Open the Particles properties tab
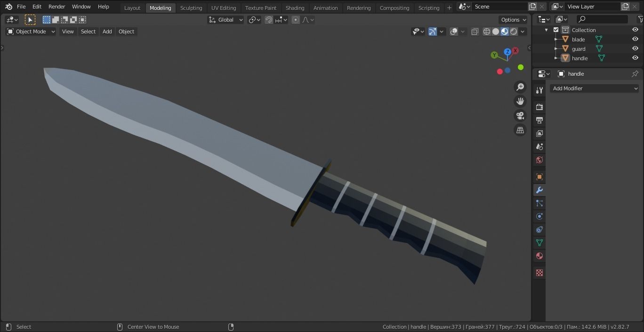Image resolution: width=644 pixels, height=332 pixels. pos(539,203)
